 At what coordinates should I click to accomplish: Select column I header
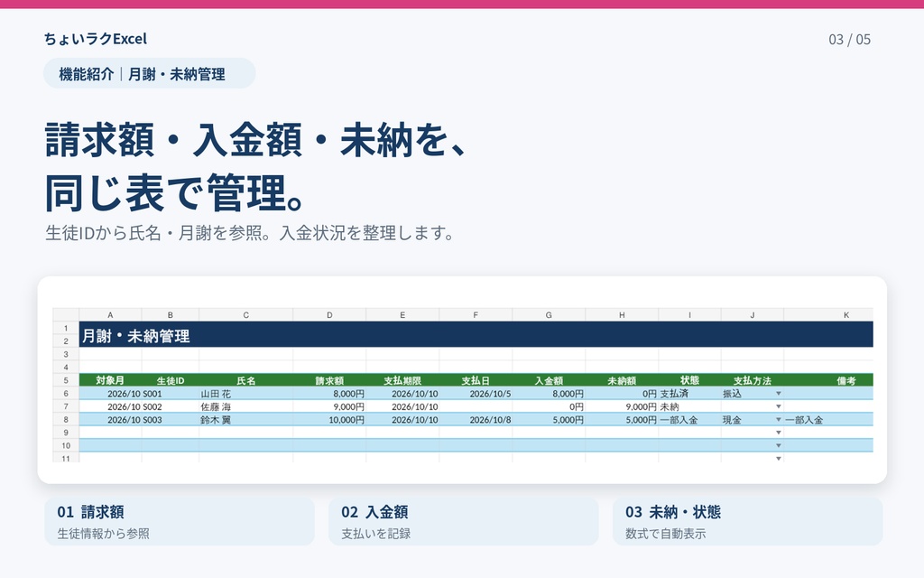[689, 315]
